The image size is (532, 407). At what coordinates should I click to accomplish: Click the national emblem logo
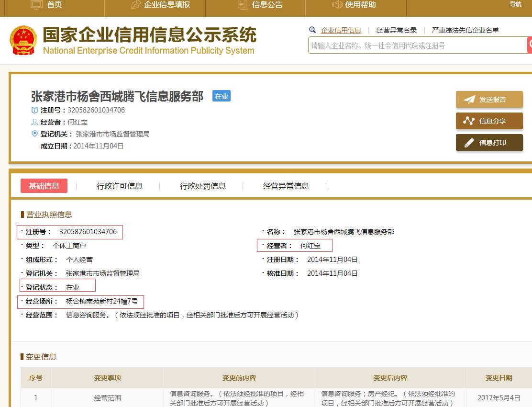pyautogui.click(x=23, y=41)
